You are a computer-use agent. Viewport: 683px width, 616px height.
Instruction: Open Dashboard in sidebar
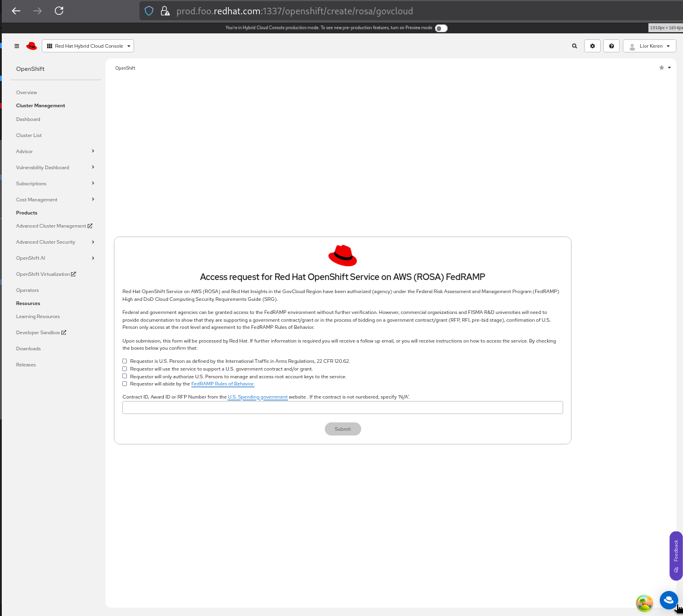pyautogui.click(x=28, y=119)
